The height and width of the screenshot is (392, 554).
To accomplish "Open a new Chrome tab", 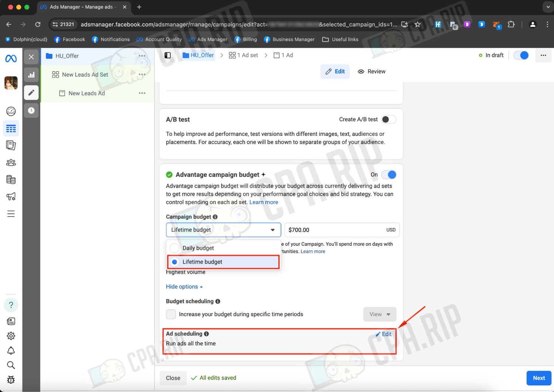I will click(139, 7).
